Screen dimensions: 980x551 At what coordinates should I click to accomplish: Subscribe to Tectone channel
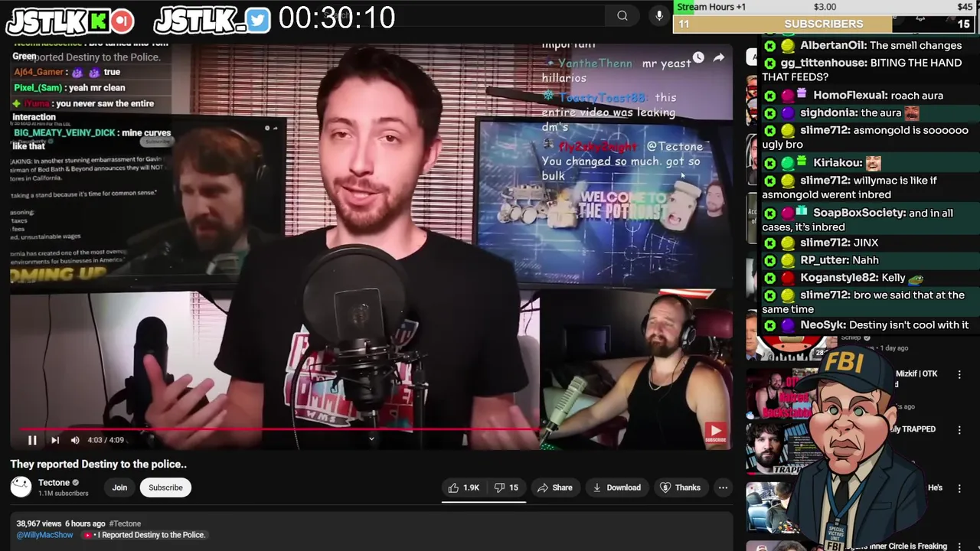coord(165,487)
